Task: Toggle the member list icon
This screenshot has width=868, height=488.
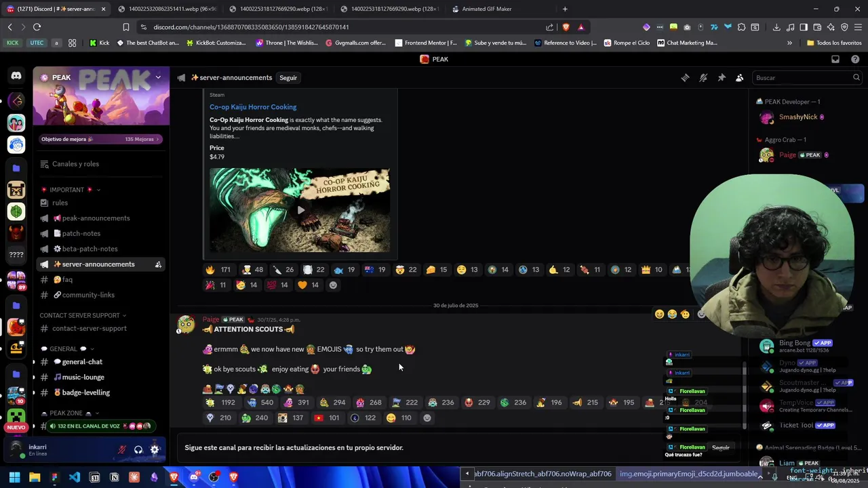Action: coord(739,78)
